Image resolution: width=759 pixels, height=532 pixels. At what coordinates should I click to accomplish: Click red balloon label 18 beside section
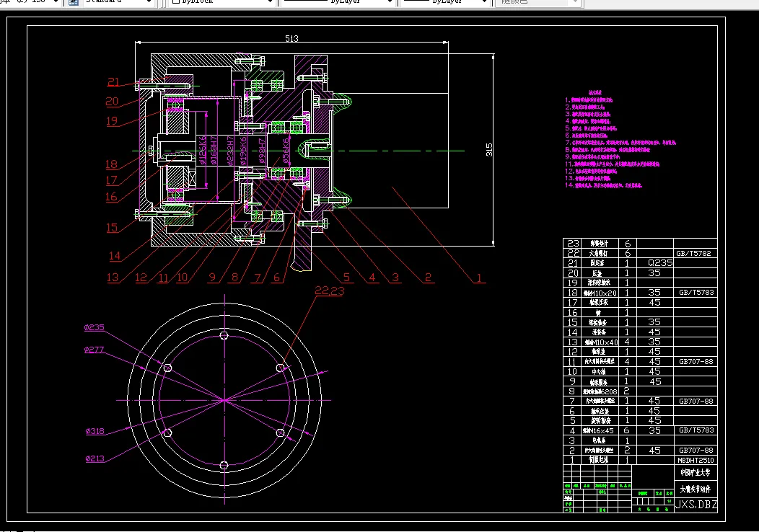click(x=111, y=164)
